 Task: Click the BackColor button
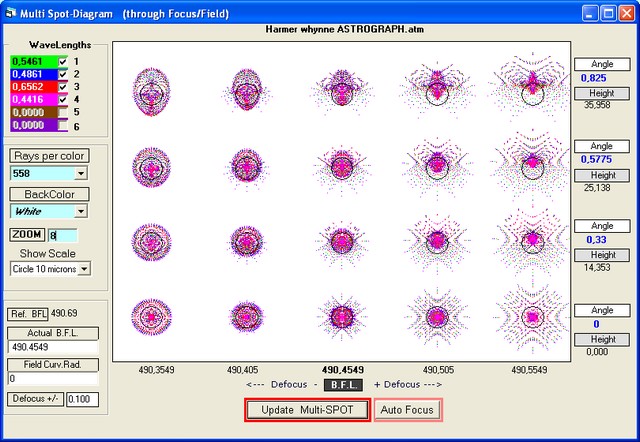point(49,194)
